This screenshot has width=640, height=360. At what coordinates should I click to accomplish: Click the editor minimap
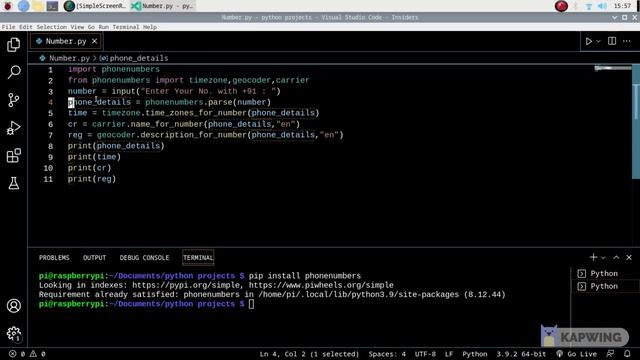[612, 68]
